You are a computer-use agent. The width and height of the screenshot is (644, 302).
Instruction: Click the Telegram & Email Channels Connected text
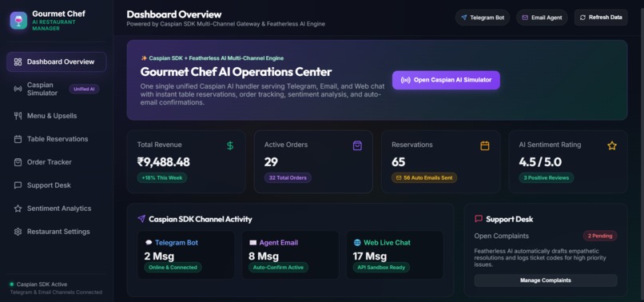click(56, 292)
